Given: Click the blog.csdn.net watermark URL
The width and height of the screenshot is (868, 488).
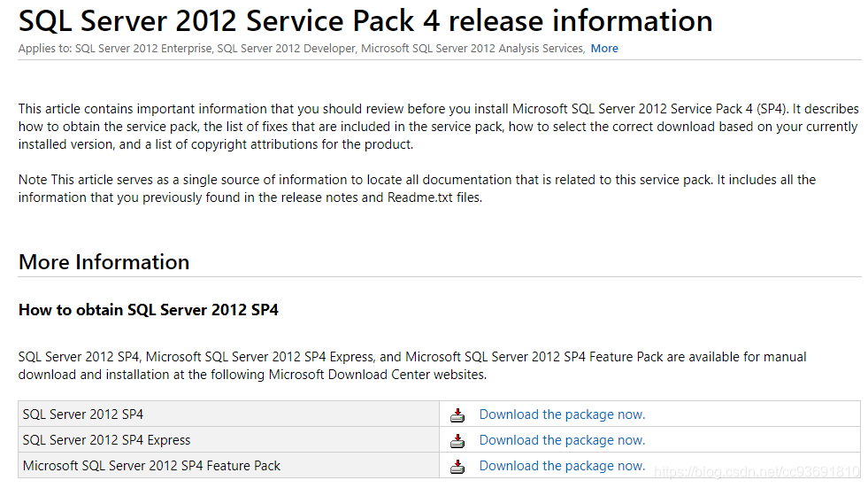Looking at the screenshot, I should pos(757,472).
